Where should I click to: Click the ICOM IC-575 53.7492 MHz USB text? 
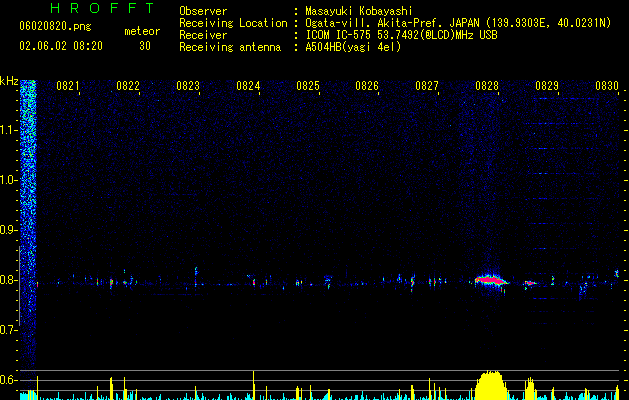(401, 35)
